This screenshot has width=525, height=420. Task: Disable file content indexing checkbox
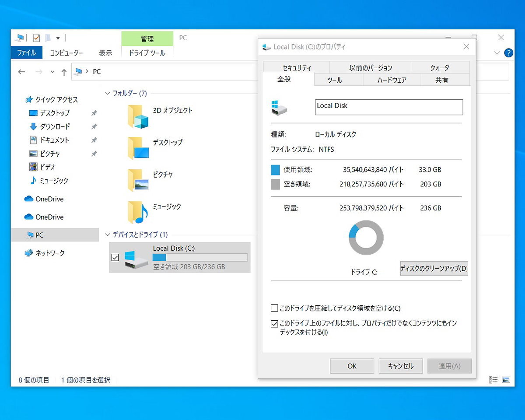pyautogui.click(x=274, y=324)
